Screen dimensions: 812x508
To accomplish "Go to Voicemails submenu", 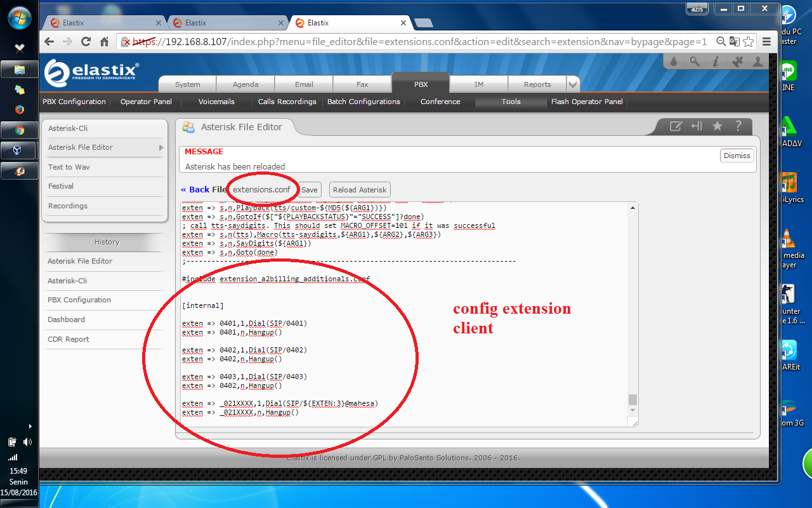I will (x=216, y=102).
